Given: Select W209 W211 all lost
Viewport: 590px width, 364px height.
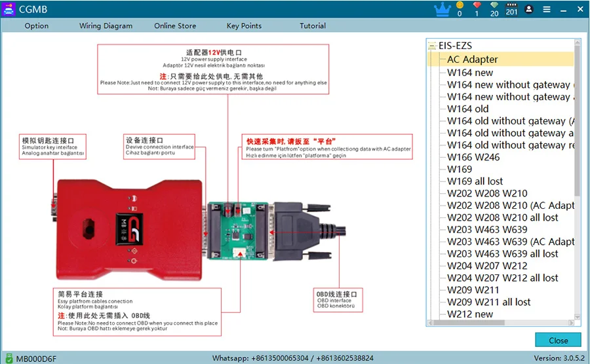Looking at the screenshot, I should point(489,302).
